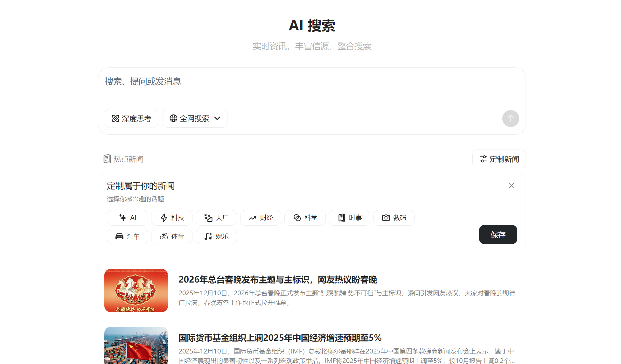Select the 科学 science topic chip
The height and width of the screenshot is (364, 621).
(305, 218)
